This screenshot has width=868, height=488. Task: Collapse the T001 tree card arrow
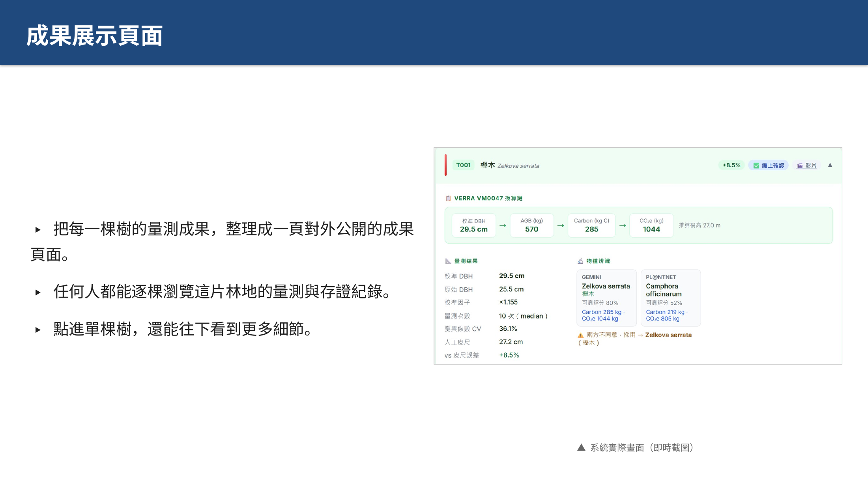830,165
